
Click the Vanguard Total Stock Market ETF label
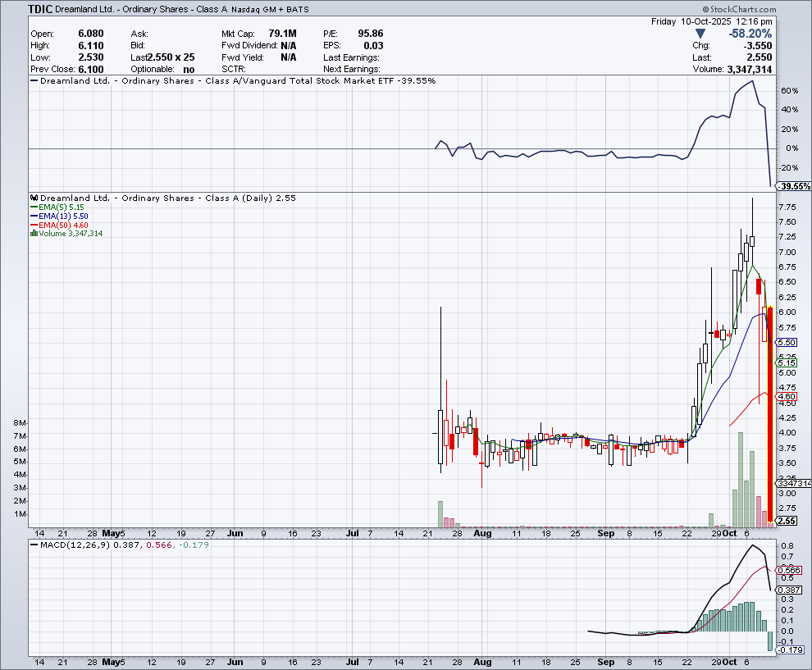click(317, 80)
